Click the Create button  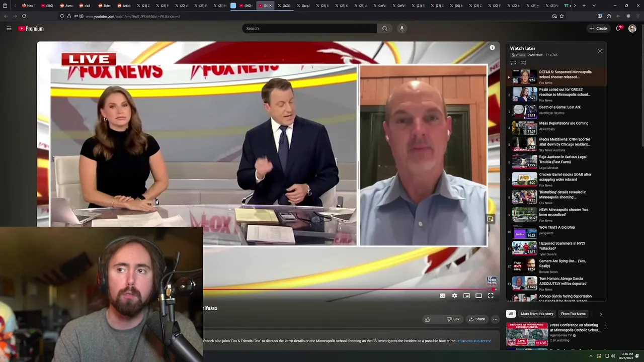click(598, 29)
